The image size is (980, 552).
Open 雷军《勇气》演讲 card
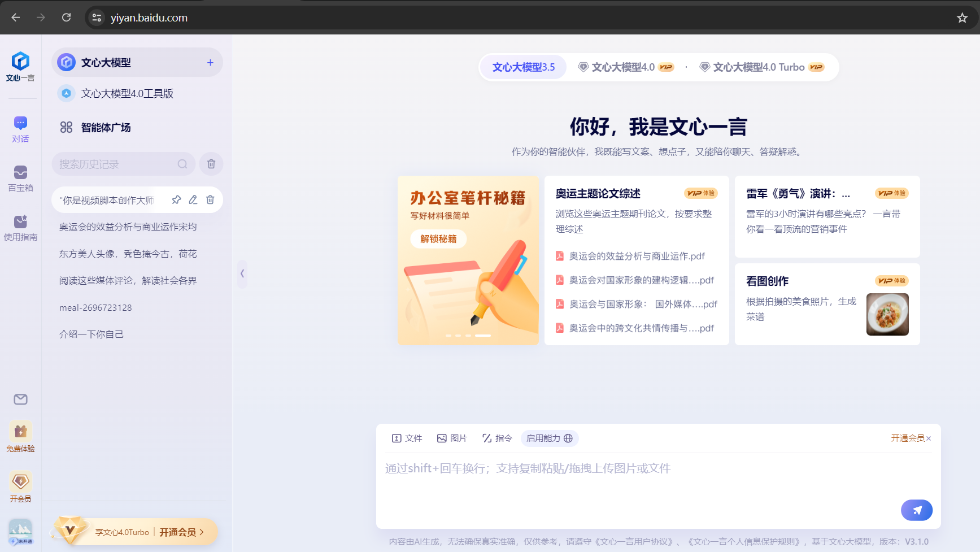click(827, 216)
